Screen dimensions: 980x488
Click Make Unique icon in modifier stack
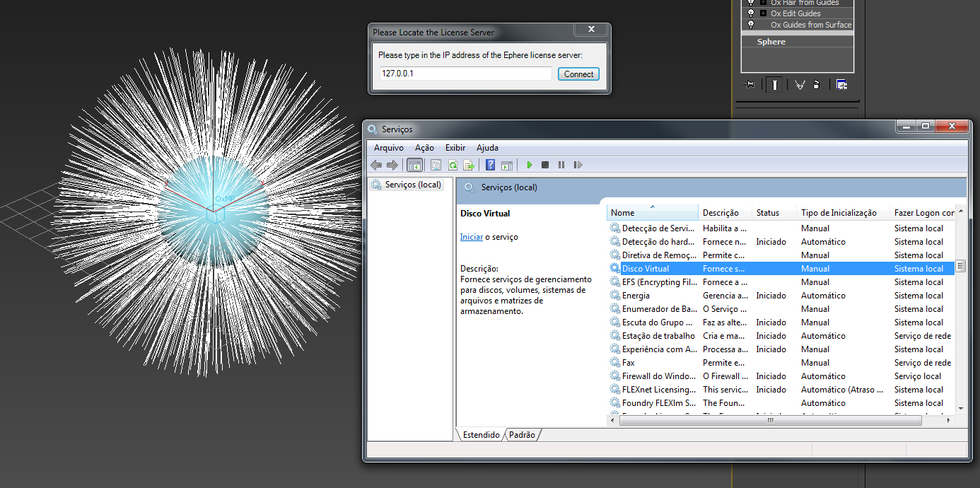(800, 85)
